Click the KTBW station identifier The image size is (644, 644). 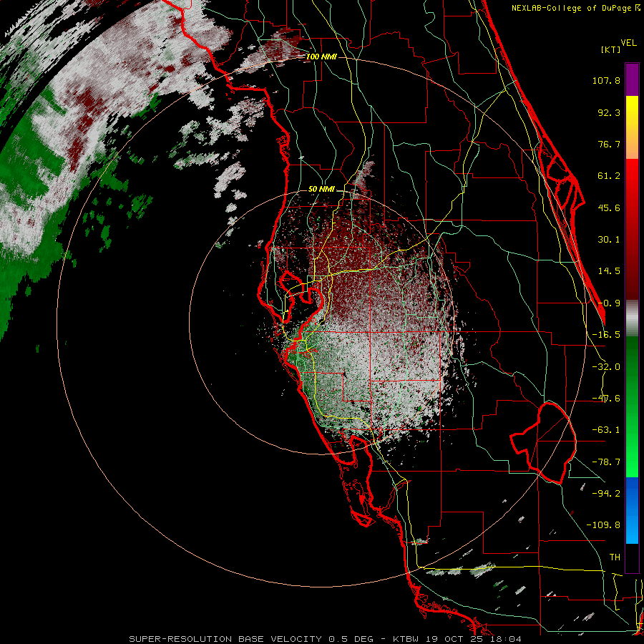click(x=407, y=639)
